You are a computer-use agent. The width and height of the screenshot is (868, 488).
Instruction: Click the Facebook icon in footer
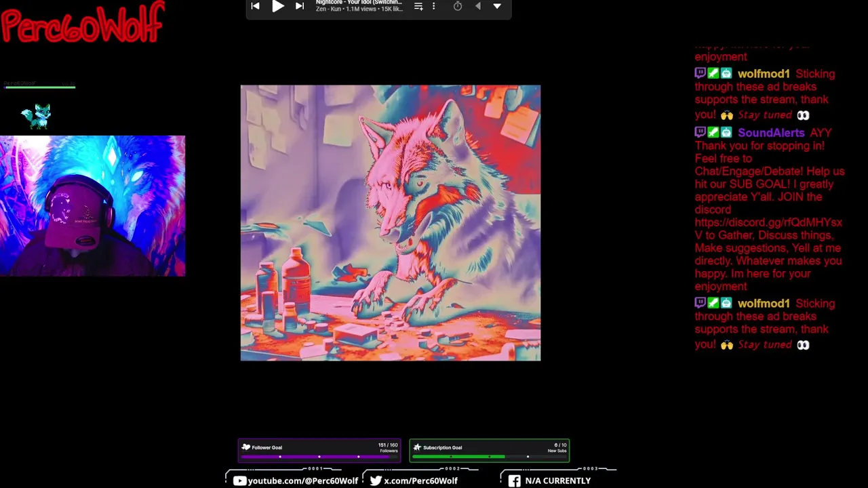click(515, 481)
